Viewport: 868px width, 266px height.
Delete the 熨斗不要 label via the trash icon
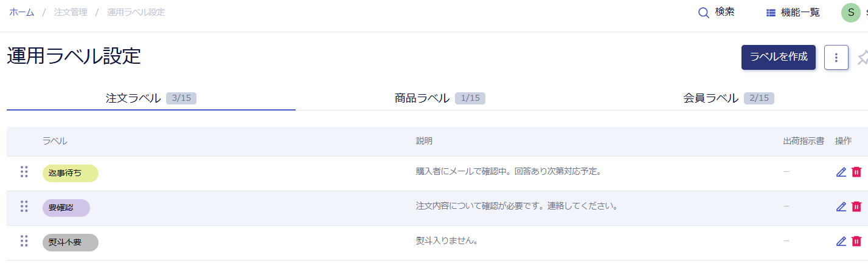click(856, 241)
